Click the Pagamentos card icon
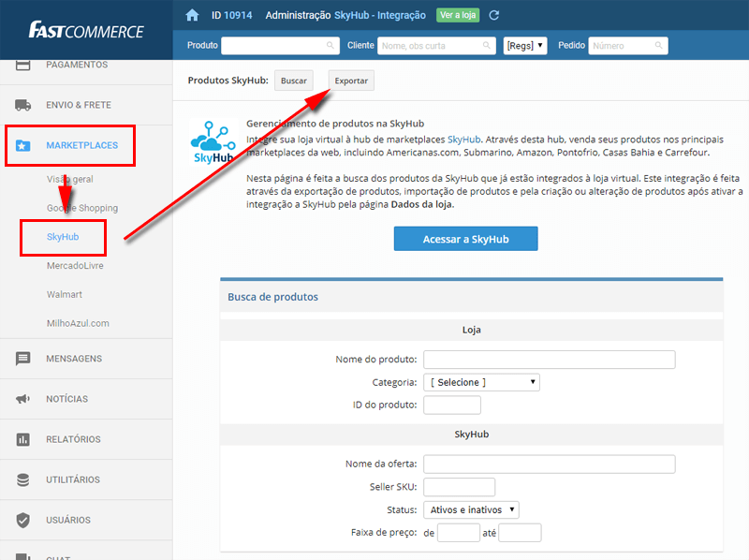Image resolution: width=749 pixels, height=560 pixels. click(22, 65)
